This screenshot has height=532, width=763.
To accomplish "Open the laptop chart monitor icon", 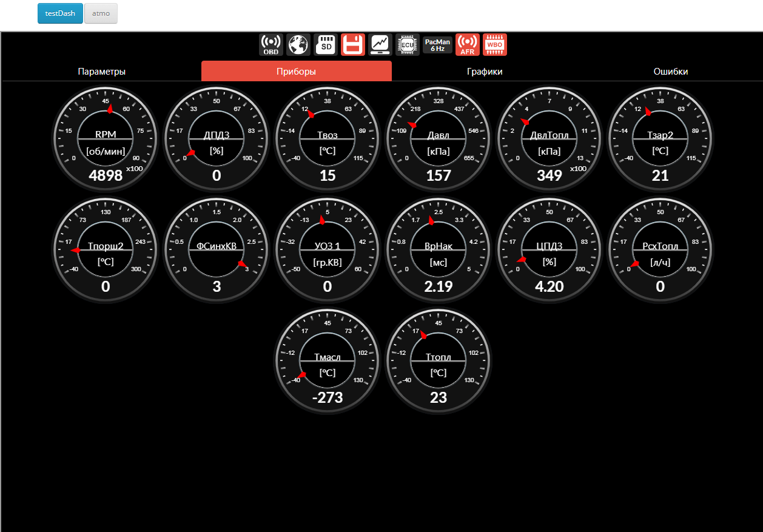I will tap(380, 45).
